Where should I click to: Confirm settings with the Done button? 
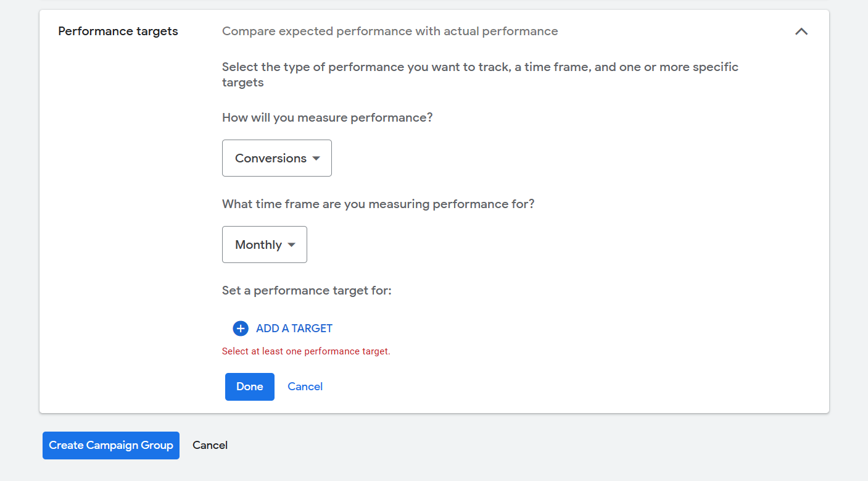click(x=250, y=387)
